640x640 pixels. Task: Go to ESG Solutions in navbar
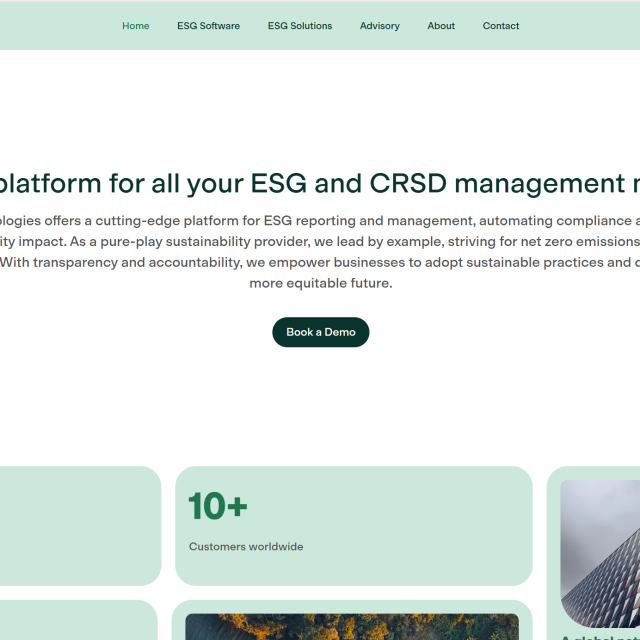pos(300,26)
